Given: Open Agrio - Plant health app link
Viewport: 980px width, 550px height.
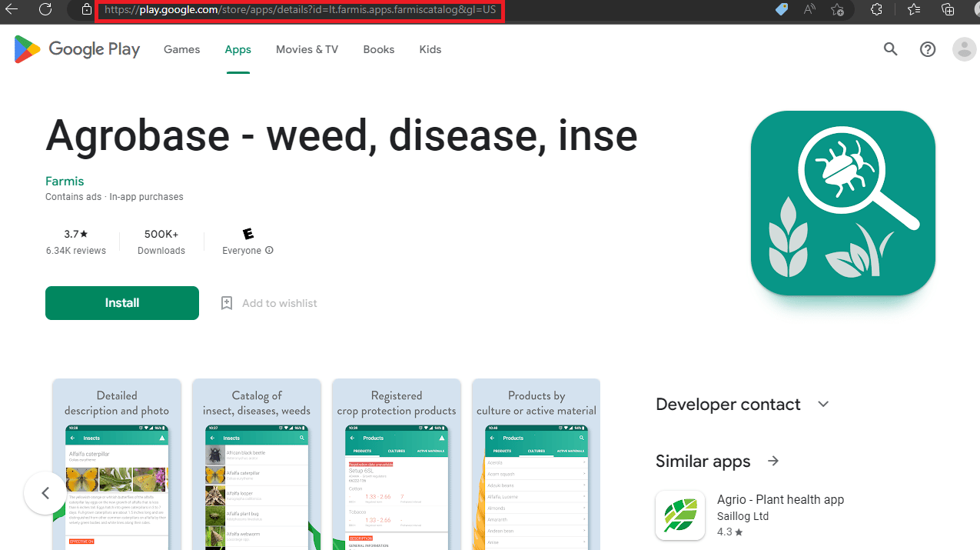Looking at the screenshot, I should [x=781, y=500].
